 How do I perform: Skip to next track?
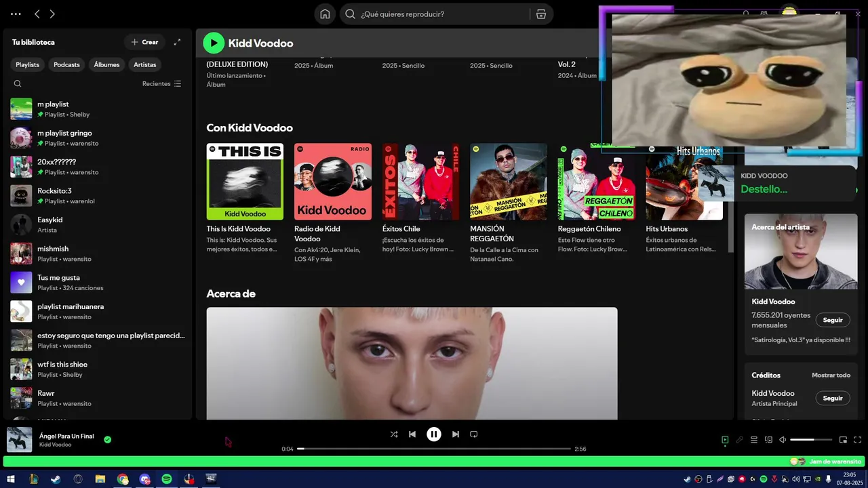tap(456, 434)
